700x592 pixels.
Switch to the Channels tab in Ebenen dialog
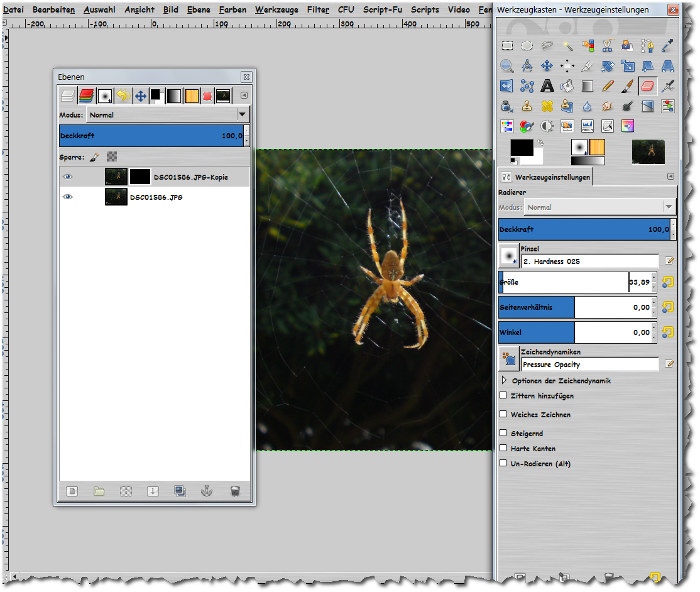86,96
